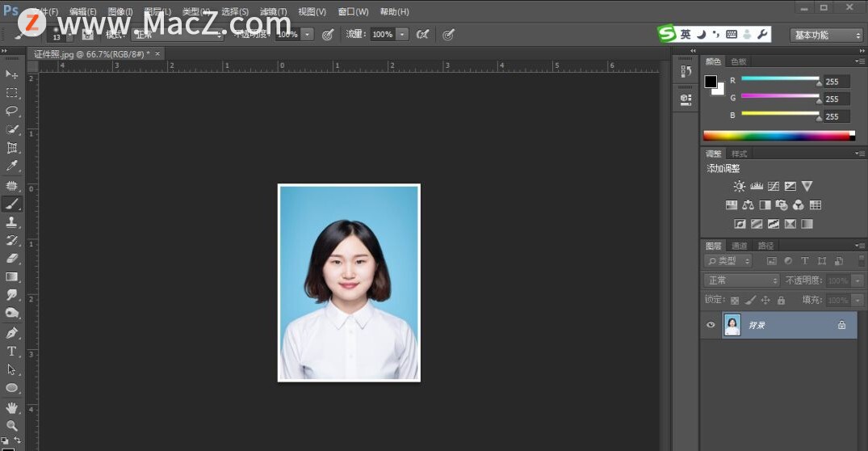Add a Channel Mixer adjustment

coord(799,205)
